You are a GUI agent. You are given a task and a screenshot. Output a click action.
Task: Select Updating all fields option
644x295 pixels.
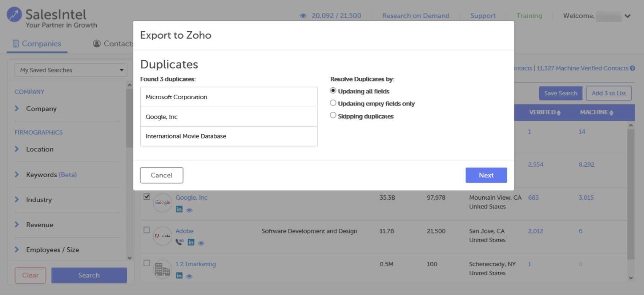point(333,91)
